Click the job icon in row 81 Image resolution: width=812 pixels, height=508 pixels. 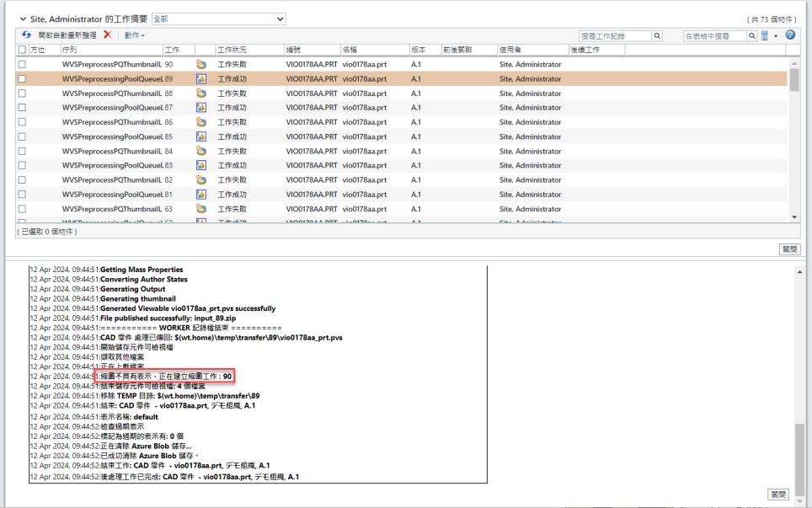point(201,195)
